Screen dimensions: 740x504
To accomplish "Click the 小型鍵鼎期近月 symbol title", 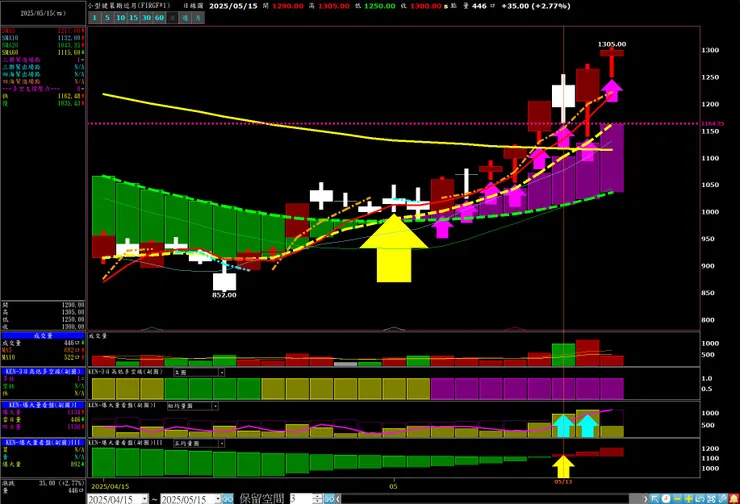I will (129, 6).
